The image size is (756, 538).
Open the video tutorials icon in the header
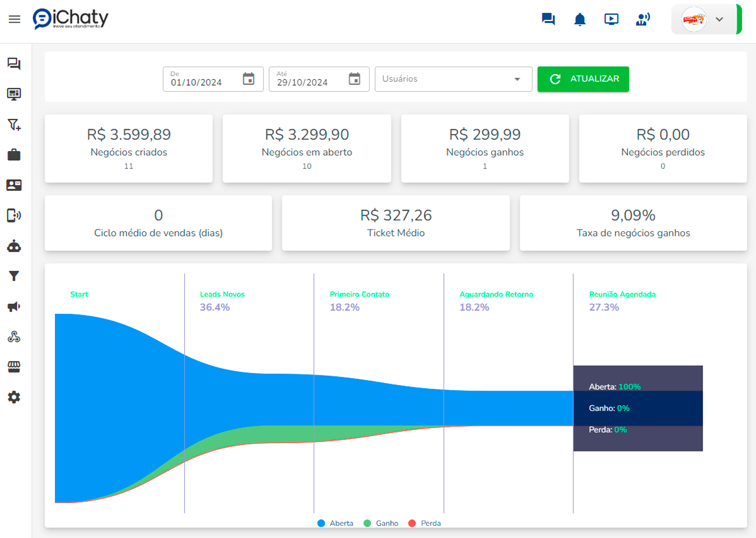click(x=611, y=19)
